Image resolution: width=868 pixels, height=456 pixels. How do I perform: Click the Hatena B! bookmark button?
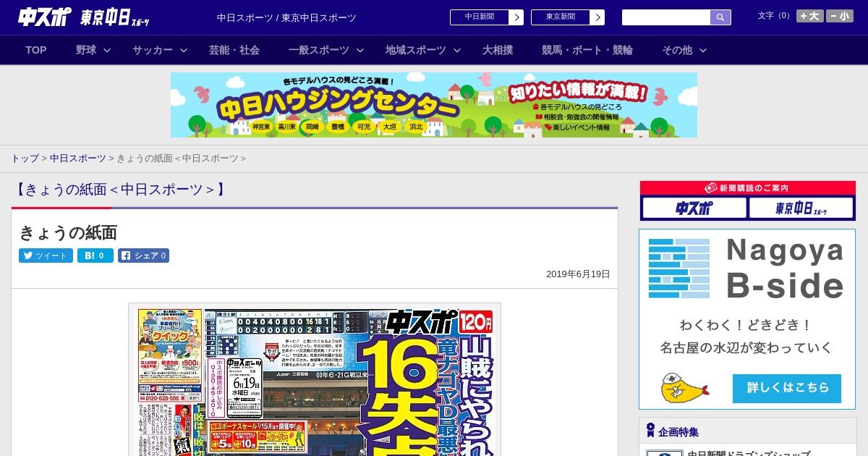point(95,256)
